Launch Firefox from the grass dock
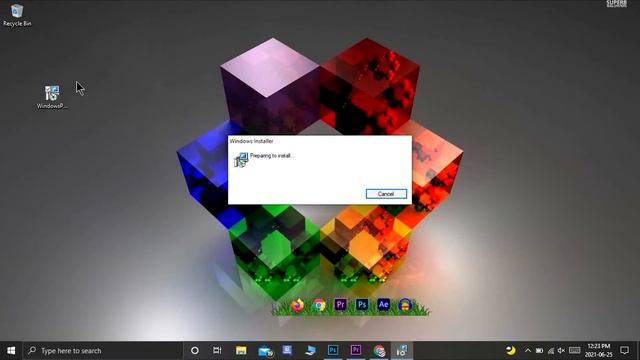The width and height of the screenshot is (640, 360). tap(297, 305)
